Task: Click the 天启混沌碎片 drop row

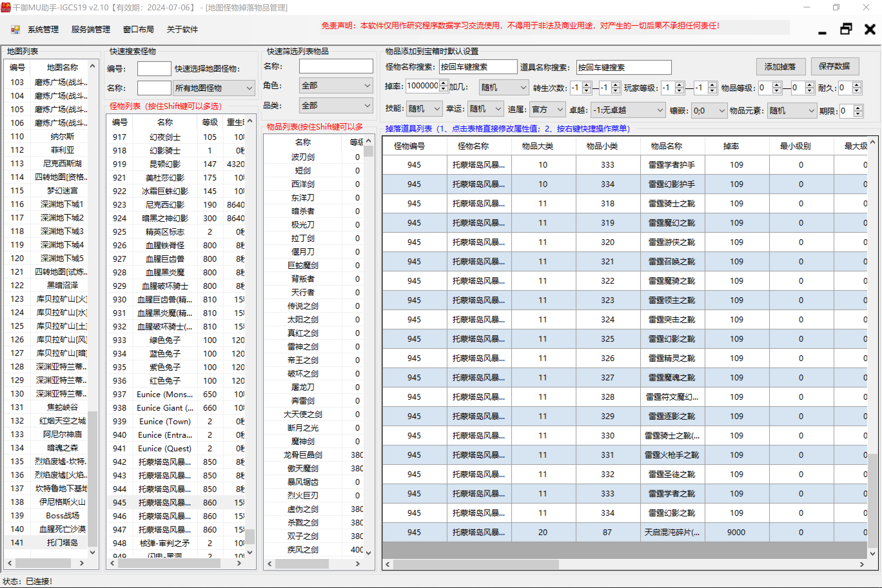Action: (x=625, y=532)
